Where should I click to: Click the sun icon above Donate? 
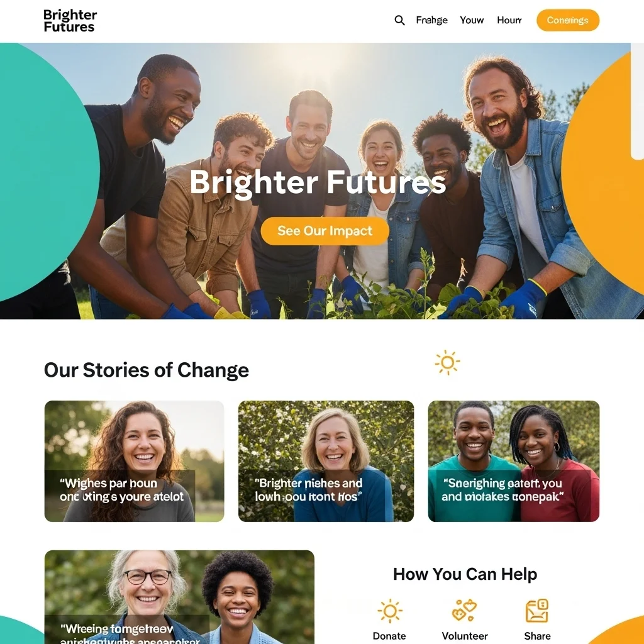point(390,611)
